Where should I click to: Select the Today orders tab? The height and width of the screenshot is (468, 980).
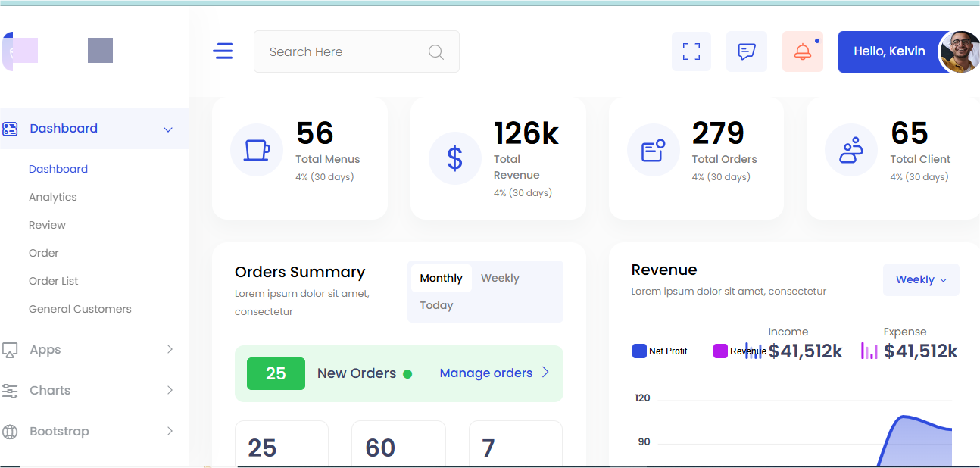[436, 305]
